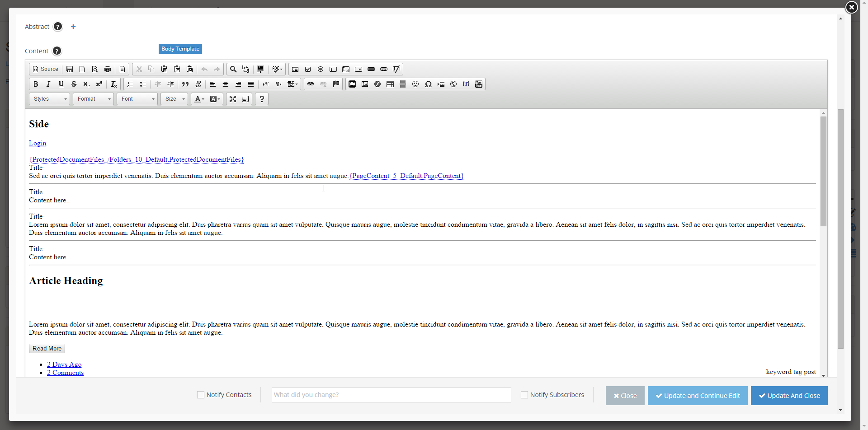The width and height of the screenshot is (868, 430).
Task: Expand the Styles dropdown
Action: tap(49, 99)
